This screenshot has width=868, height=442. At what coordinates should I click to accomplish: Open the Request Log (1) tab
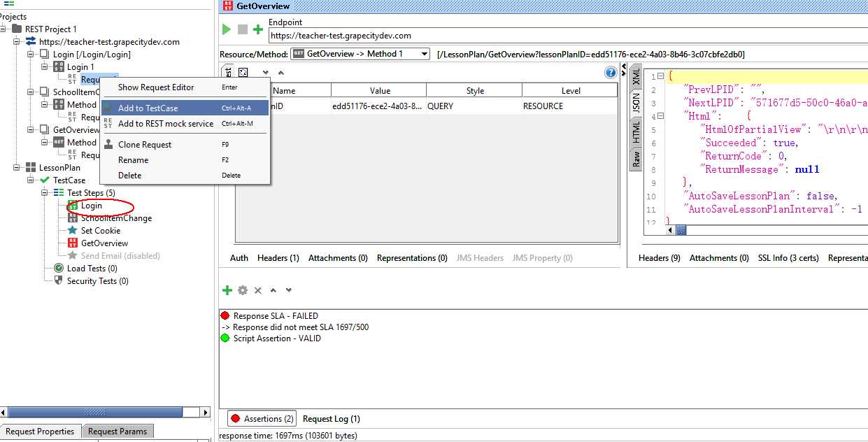coord(331,419)
